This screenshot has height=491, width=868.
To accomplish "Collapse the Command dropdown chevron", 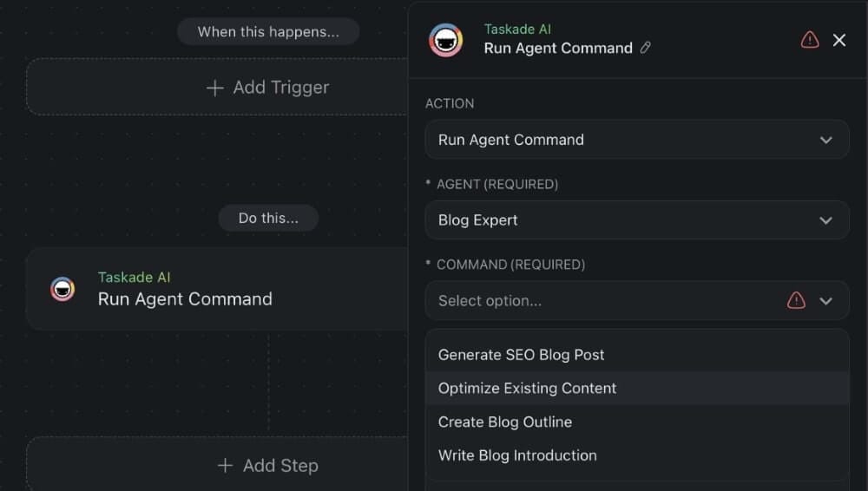I will pyautogui.click(x=826, y=301).
